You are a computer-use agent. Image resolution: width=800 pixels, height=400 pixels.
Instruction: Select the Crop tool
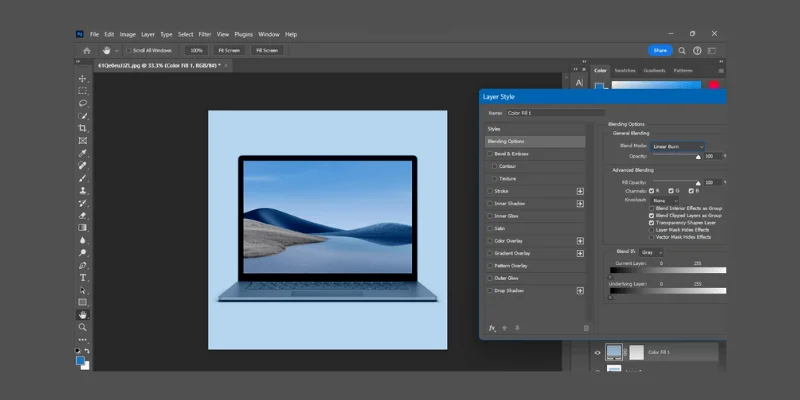coord(83,128)
